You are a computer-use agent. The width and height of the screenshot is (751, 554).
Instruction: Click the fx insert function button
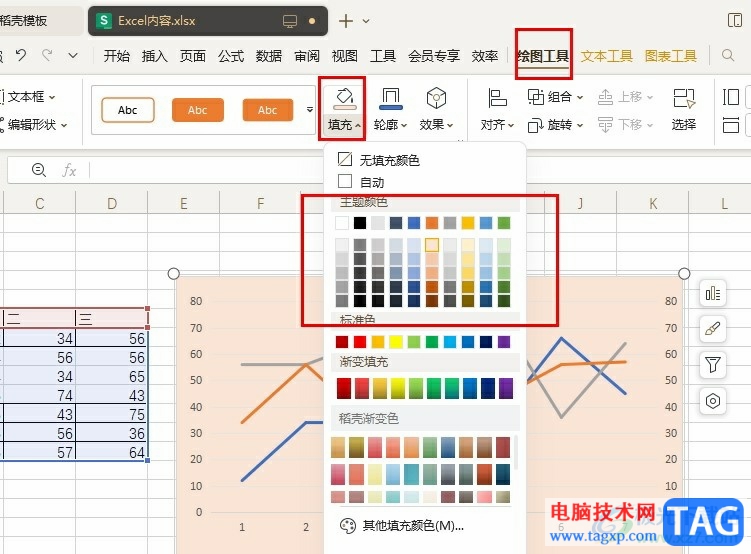[x=69, y=170]
